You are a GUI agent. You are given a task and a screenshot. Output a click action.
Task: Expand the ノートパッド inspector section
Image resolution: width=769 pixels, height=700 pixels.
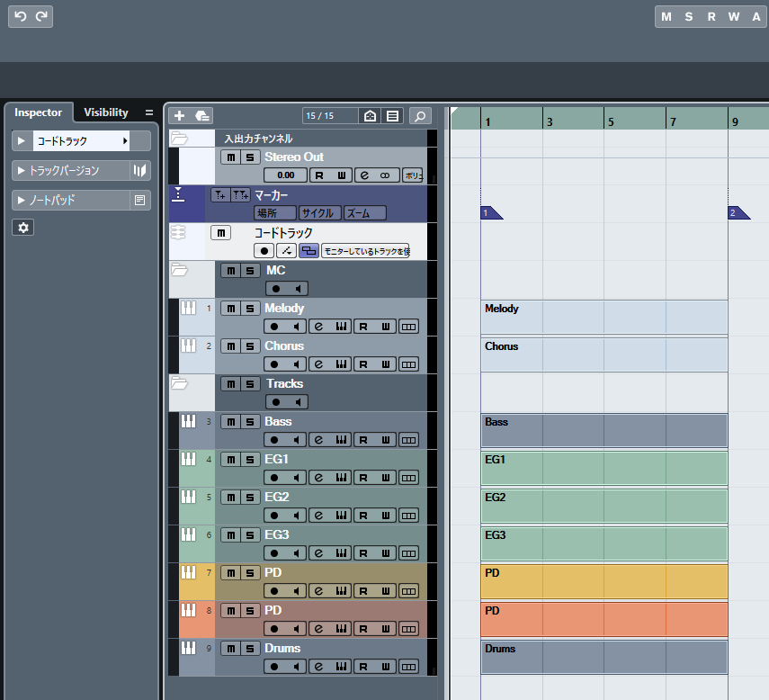tap(22, 200)
